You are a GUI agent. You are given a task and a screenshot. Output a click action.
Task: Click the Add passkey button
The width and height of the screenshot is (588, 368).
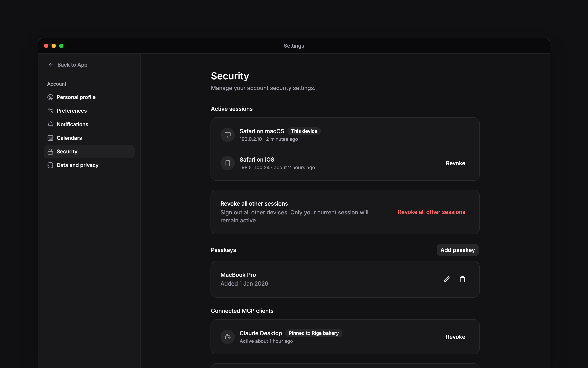click(x=458, y=250)
